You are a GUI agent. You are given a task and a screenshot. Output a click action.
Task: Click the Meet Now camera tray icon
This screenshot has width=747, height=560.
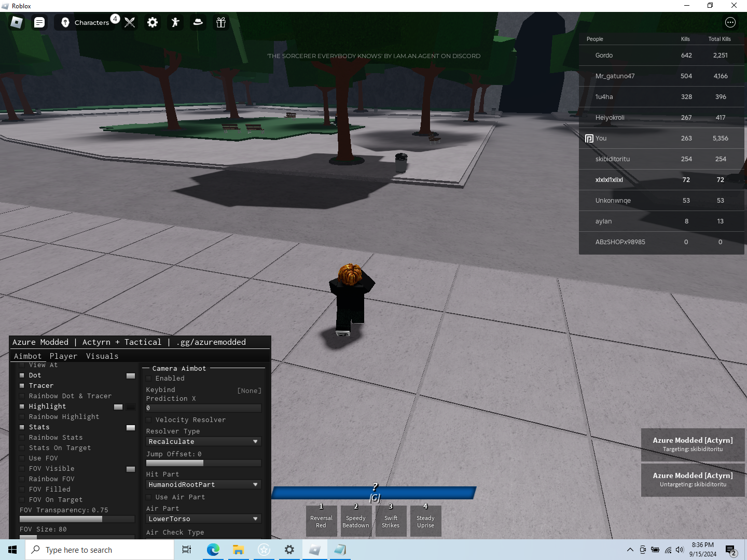[x=643, y=550]
